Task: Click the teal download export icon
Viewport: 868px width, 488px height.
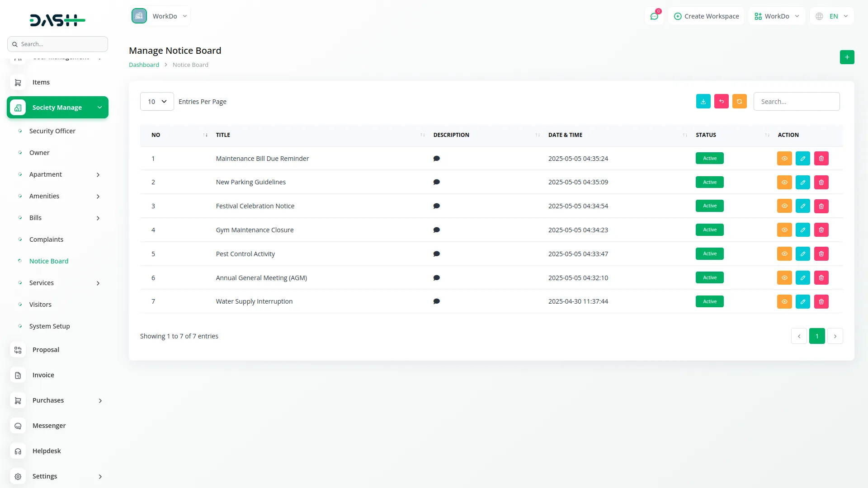Action: [x=703, y=102]
